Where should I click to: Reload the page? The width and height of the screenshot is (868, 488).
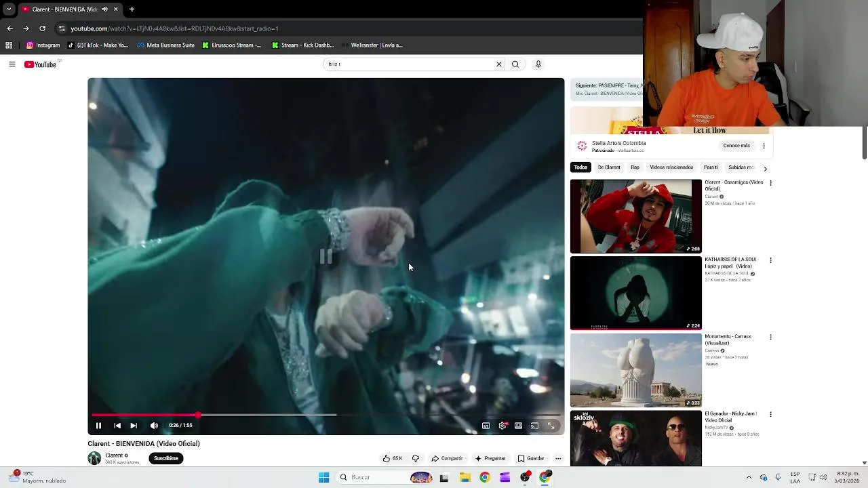(42, 28)
